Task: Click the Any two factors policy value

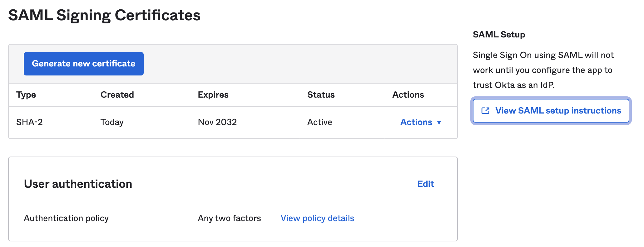Action: pyautogui.click(x=229, y=218)
